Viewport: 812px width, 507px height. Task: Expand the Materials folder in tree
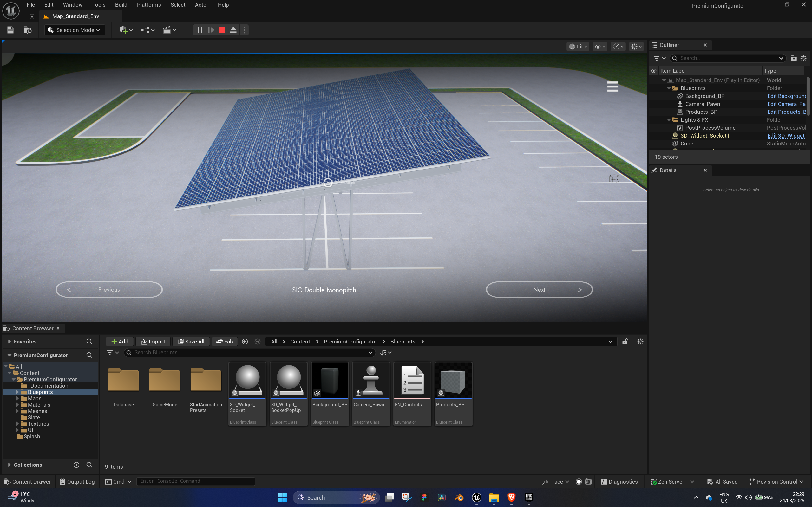point(17,405)
